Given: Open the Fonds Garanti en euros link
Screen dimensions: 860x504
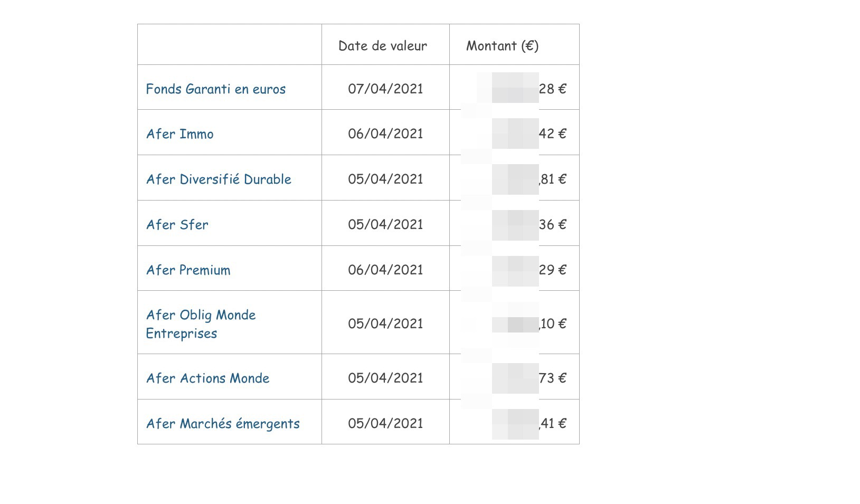Looking at the screenshot, I should (215, 89).
